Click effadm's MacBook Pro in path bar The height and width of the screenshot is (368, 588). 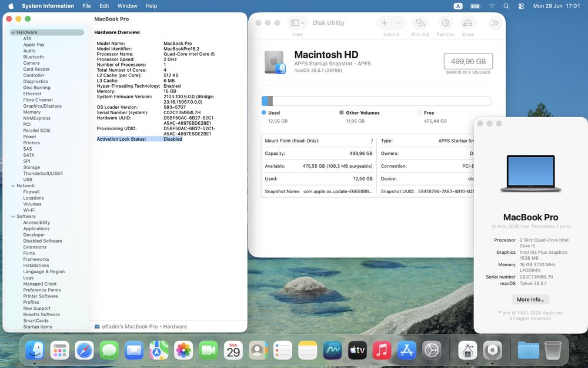tap(126, 326)
